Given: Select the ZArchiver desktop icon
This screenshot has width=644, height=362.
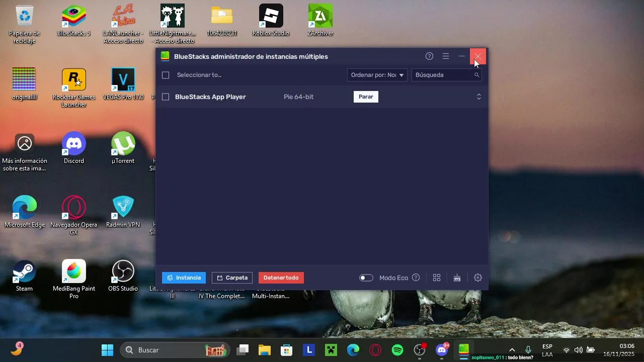Looking at the screenshot, I should coord(320,21).
